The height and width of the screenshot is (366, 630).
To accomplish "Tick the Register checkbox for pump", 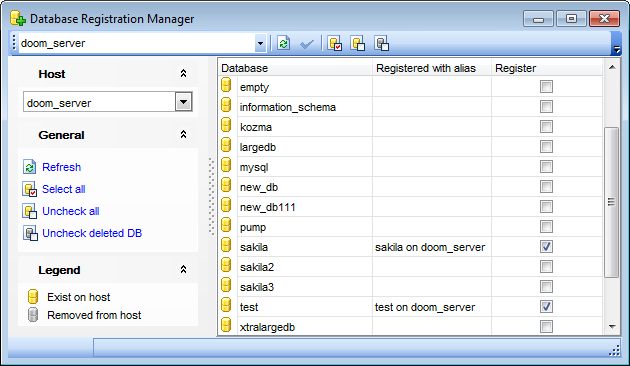I will click(x=546, y=227).
